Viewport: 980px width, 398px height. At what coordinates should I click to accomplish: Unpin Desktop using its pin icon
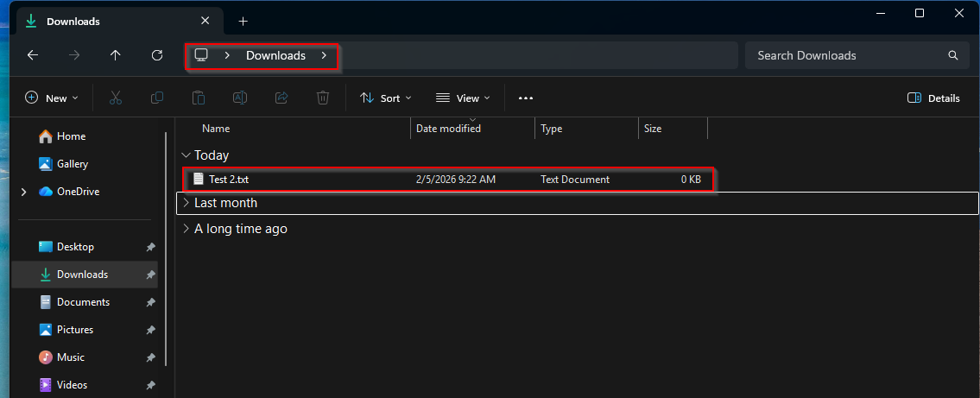click(150, 247)
